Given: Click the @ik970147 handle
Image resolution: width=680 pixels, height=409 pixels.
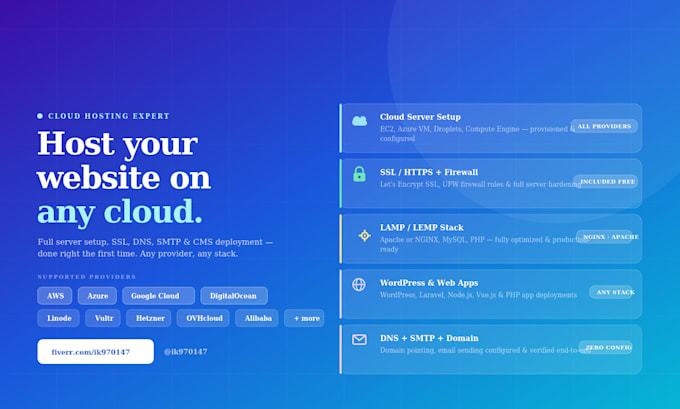Looking at the screenshot, I should 186,352.
